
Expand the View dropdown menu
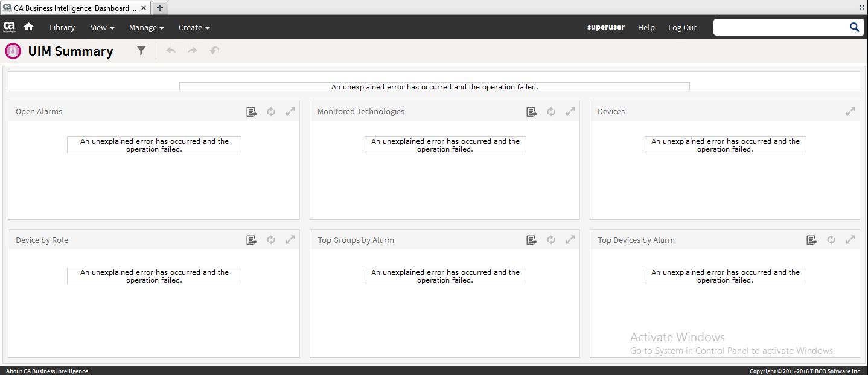point(102,27)
